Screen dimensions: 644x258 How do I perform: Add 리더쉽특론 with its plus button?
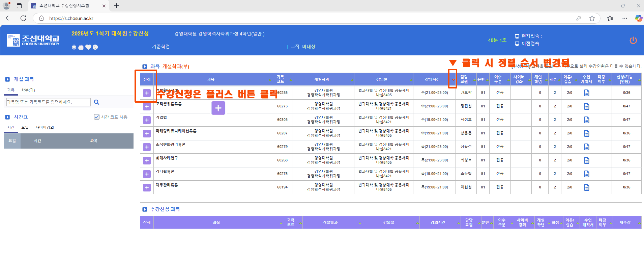(x=147, y=174)
